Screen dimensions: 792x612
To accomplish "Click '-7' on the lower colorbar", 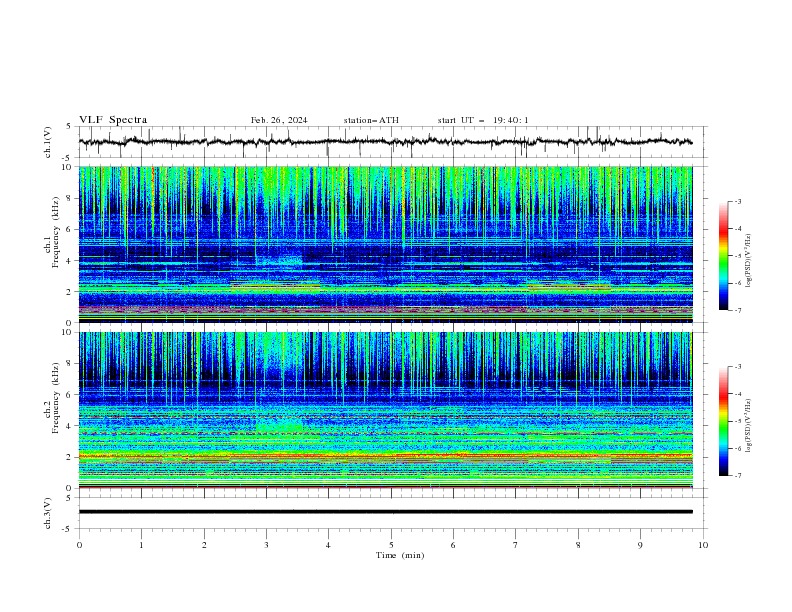I will pyautogui.click(x=738, y=475).
